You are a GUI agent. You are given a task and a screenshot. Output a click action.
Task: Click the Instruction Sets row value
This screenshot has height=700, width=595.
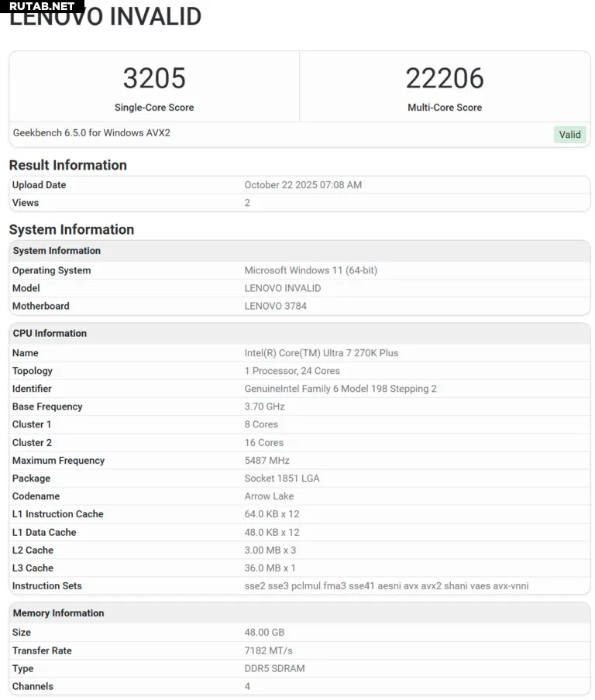point(386,586)
